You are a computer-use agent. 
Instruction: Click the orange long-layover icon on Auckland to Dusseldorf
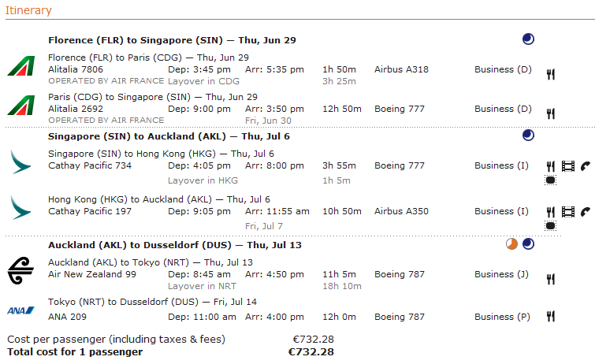(x=511, y=244)
